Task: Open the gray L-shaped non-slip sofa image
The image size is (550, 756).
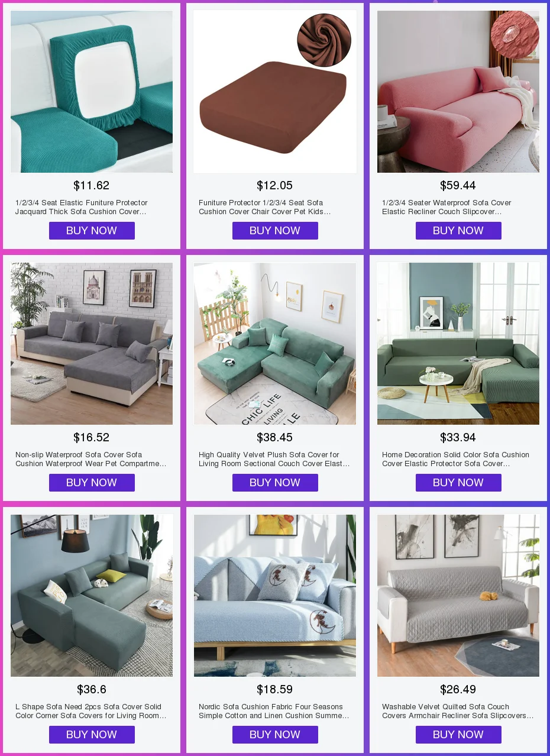Action: tap(92, 344)
